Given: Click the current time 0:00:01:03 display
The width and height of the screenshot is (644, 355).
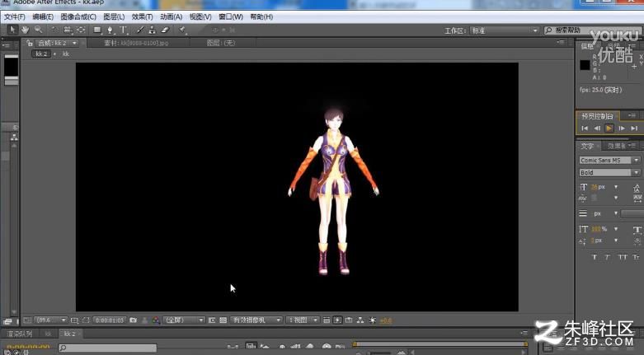Looking at the screenshot, I should click(109, 320).
